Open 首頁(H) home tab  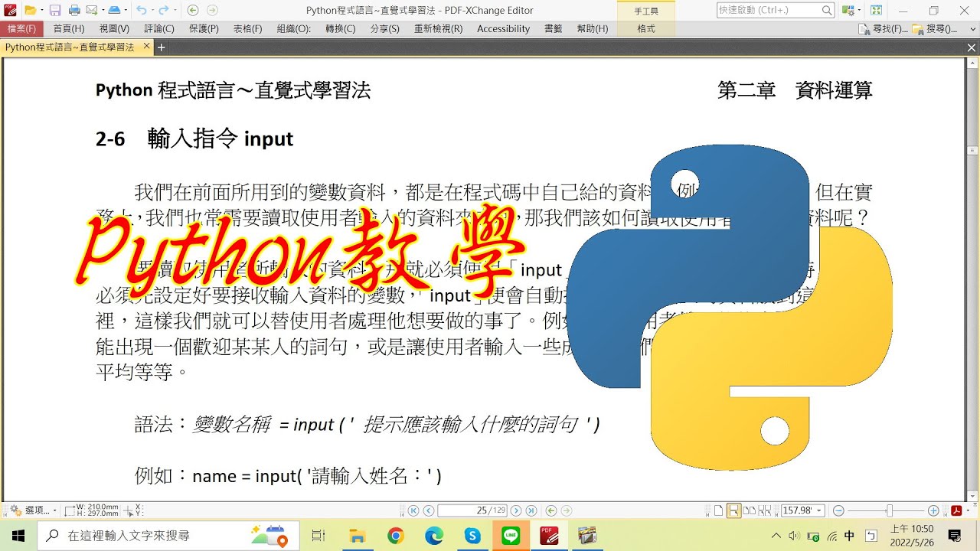[69, 28]
